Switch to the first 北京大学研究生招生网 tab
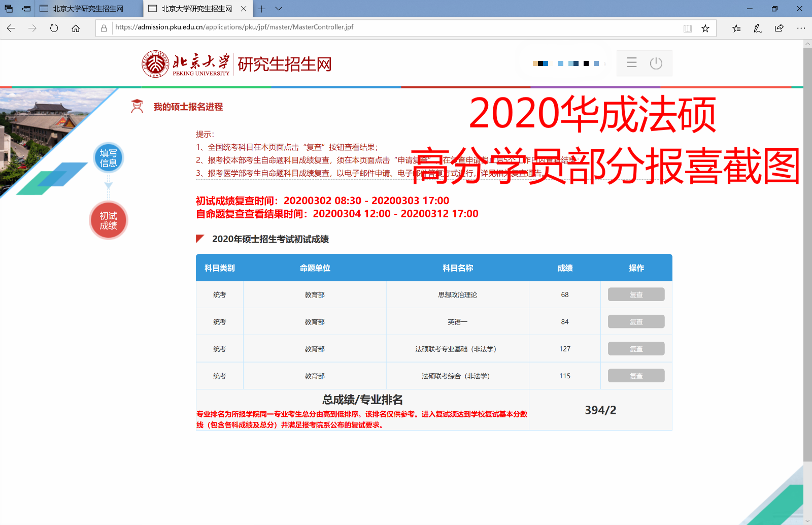Viewport: 812px width, 525px height. (89, 9)
